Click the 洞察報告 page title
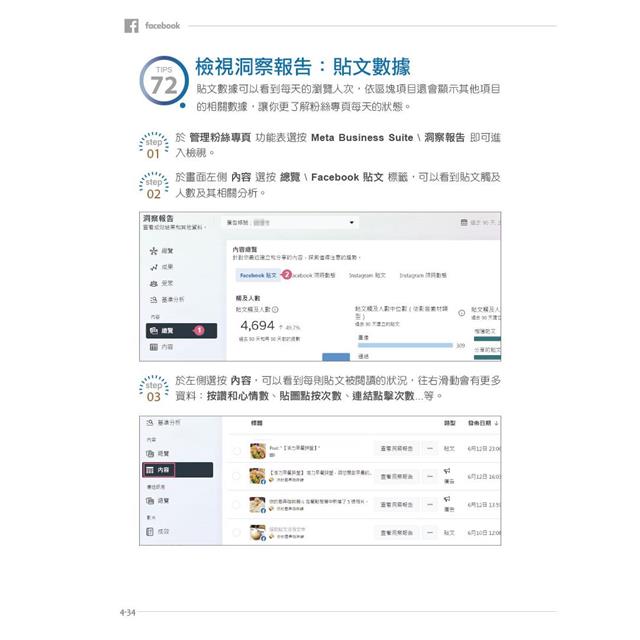Viewport: 640px width, 640px height. 158,218
